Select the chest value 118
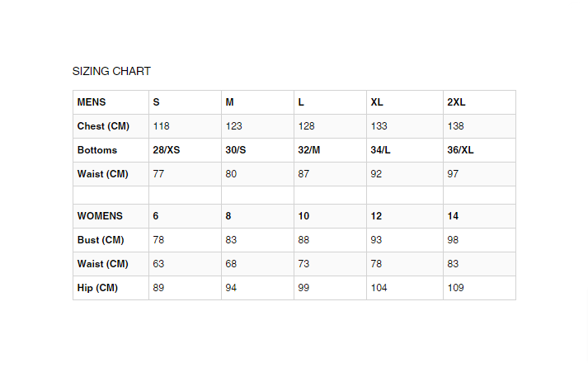The height and width of the screenshot is (377, 588). (162, 126)
